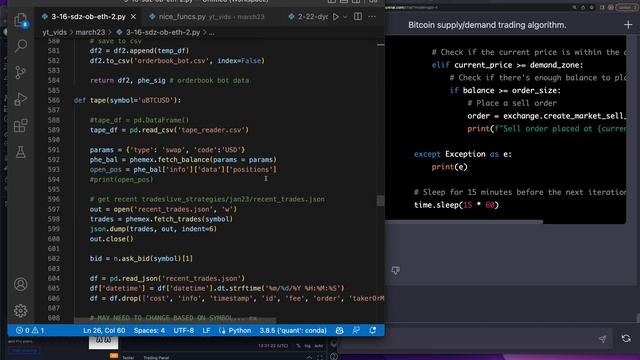Send the chat message arrow icon
This screenshot has width=640, height=360.
(602, 338)
